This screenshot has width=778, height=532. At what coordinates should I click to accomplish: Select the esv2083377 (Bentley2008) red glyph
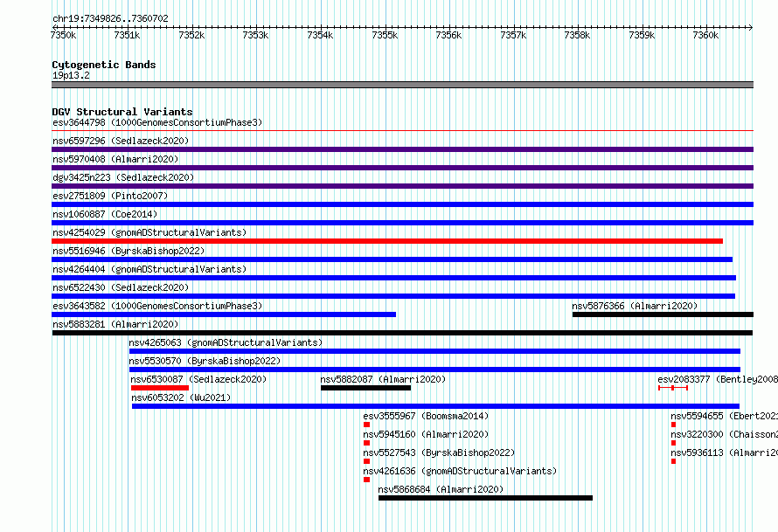coord(673,388)
